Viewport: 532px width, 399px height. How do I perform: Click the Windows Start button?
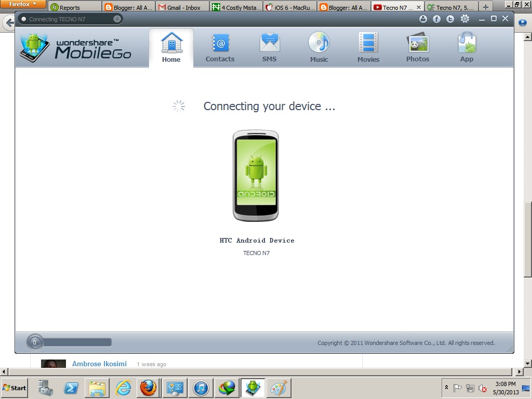tap(14, 388)
